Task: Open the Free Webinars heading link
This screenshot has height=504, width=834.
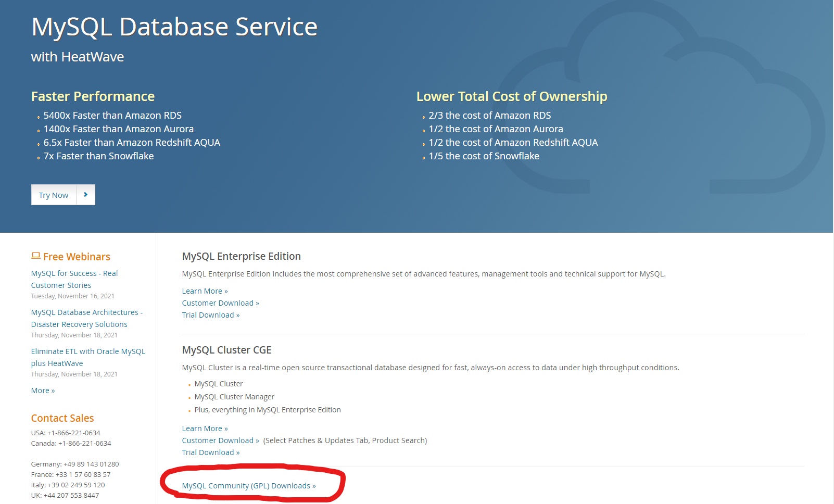Action: pyautogui.click(x=77, y=257)
